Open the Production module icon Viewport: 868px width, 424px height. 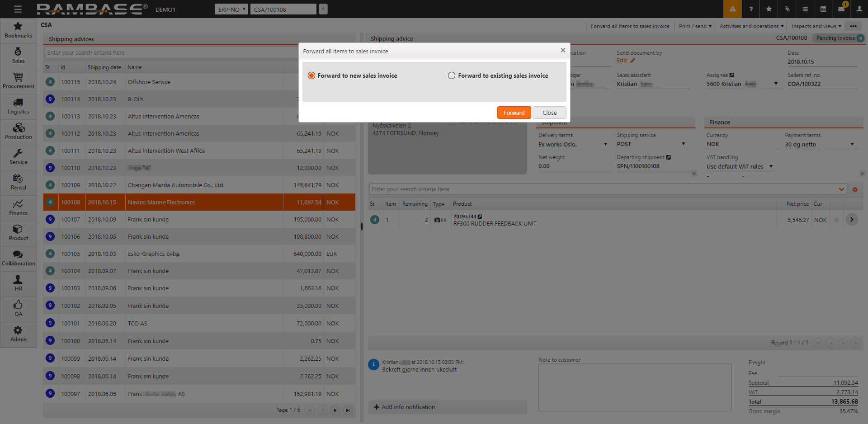(18, 131)
